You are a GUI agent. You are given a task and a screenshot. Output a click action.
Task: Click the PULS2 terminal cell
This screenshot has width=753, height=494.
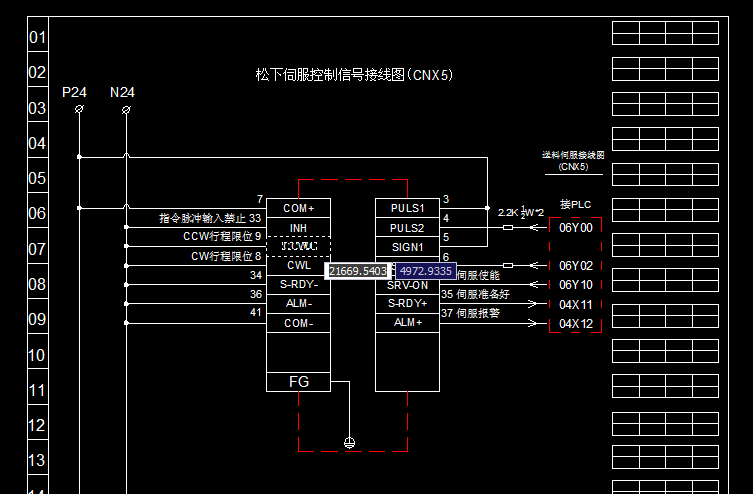pyautogui.click(x=407, y=228)
